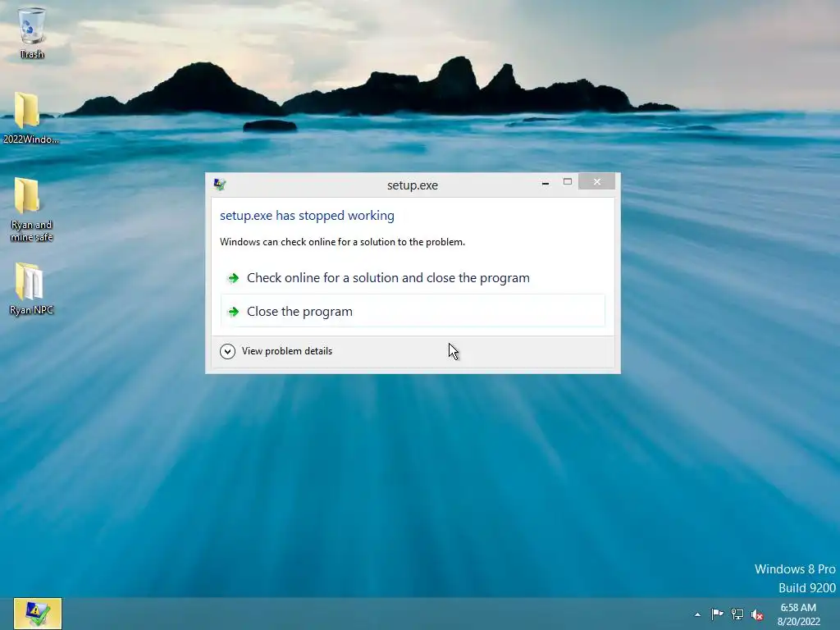Open the network tray icon

737,614
